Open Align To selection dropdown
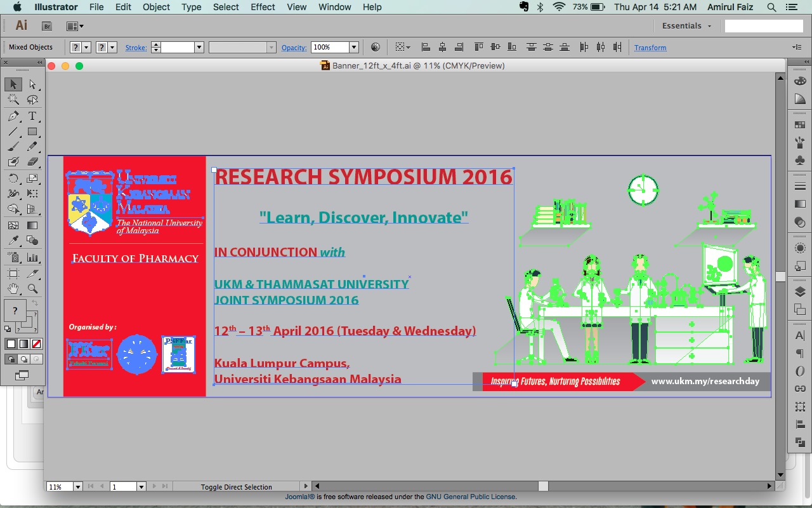Image resolution: width=812 pixels, height=508 pixels. (x=403, y=47)
